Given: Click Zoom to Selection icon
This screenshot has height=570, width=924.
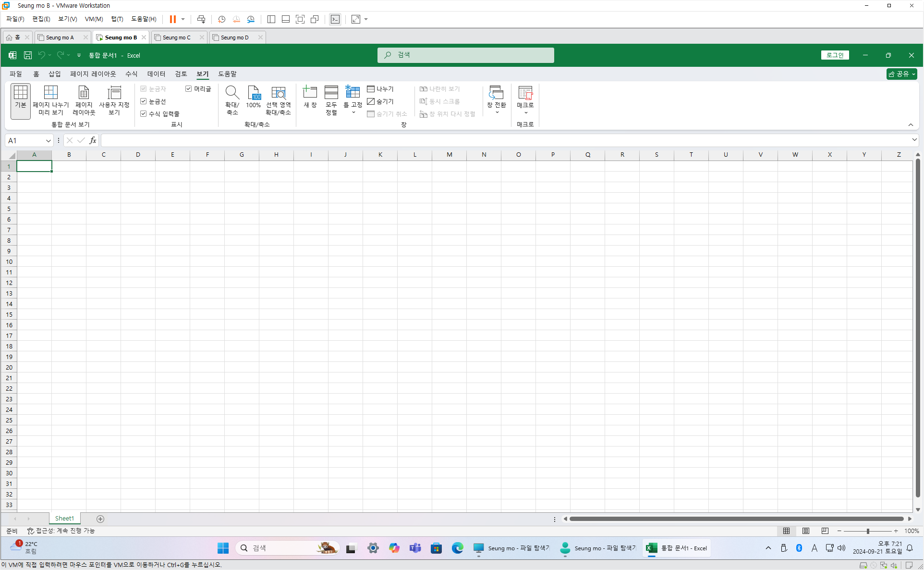Looking at the screenshot, I should coord(278,93).
